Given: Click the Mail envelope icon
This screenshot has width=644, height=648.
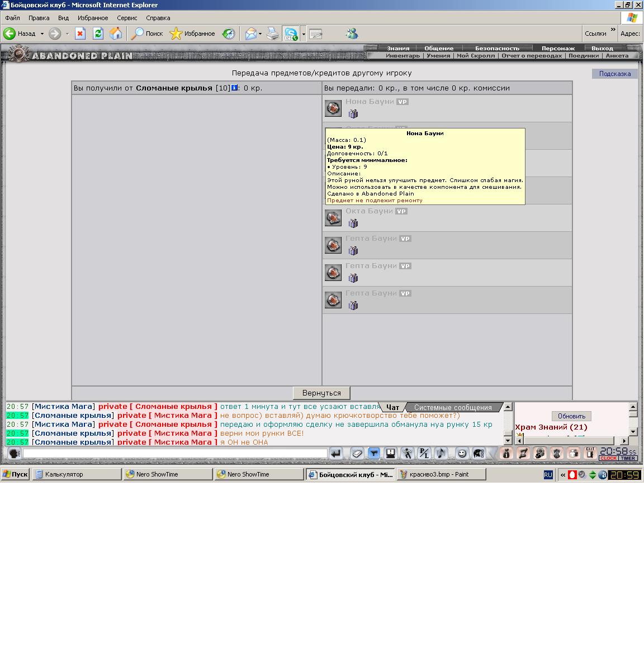Looking at the screenshot, I should click(x=250, y=34).
